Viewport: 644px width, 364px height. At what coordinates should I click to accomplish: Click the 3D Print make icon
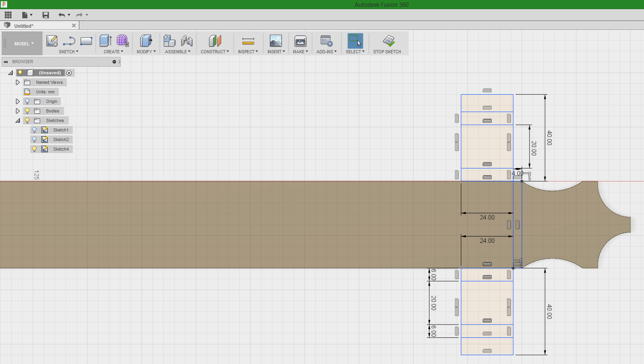click(x=301, y=41)
